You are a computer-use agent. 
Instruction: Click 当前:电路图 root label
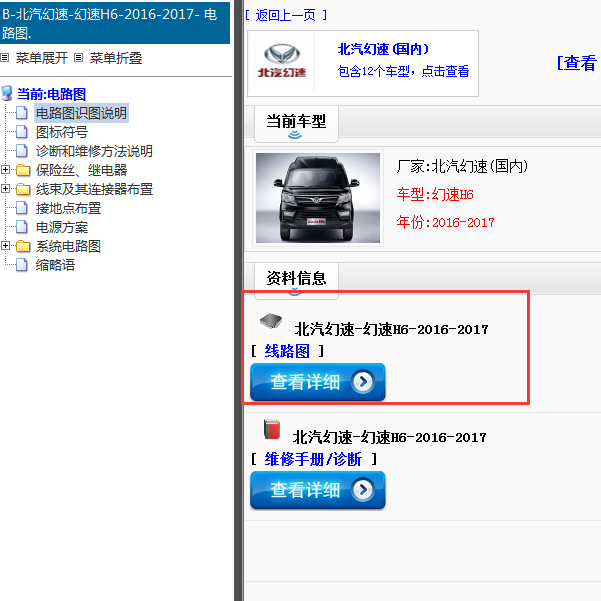click(51, 94)
